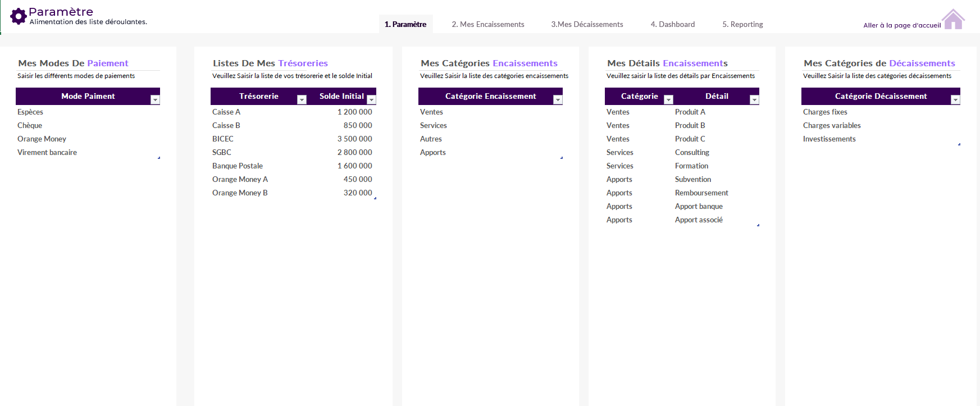Click the resize handle of Mode Paiment table
The width and height of the screenshot is (980, 406).
click(x=159, y=158)
